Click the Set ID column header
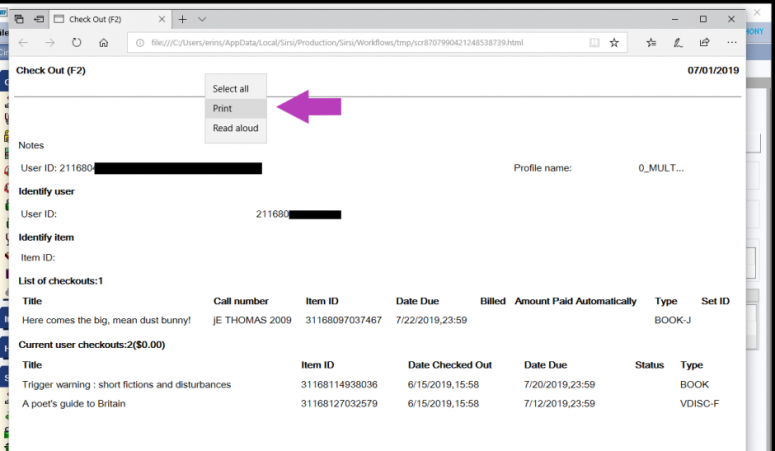775x451 pixels. point(715,301)
